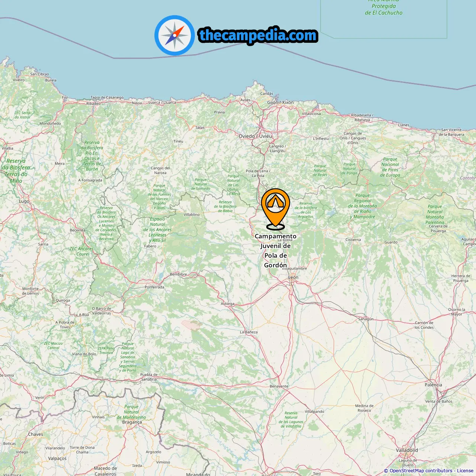Viewport: 476px width, 476px height.
Task: Click the Chaves town label
Action: 36,434
